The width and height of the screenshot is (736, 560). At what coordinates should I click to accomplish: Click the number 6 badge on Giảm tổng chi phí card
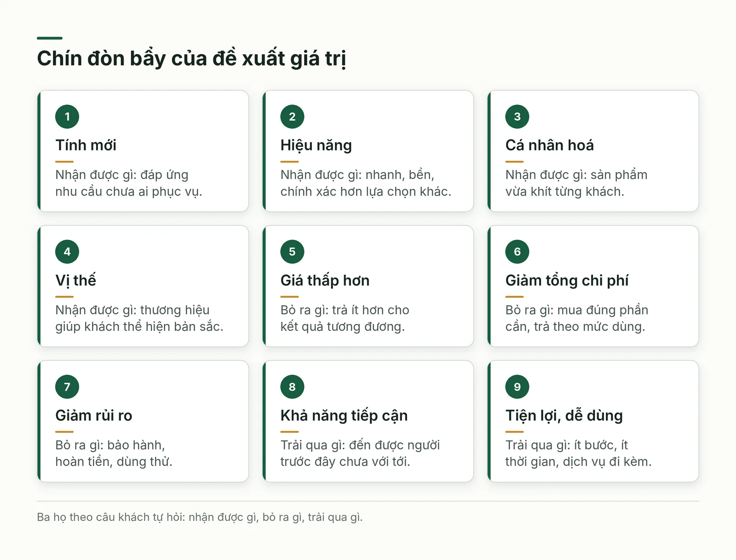point(517,252)
